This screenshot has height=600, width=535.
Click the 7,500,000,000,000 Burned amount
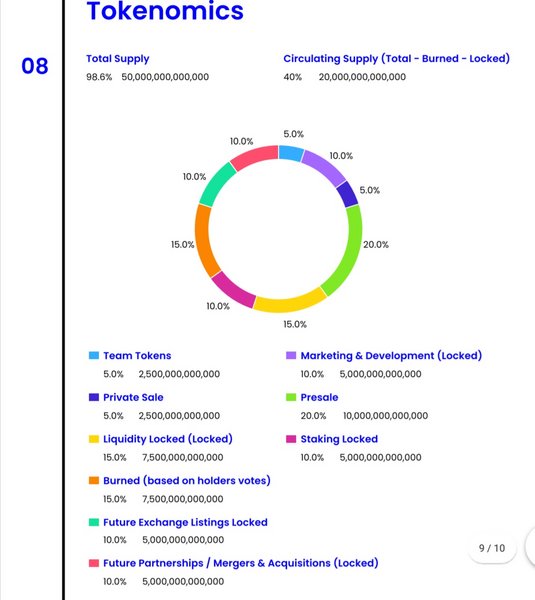pos(183,499)
